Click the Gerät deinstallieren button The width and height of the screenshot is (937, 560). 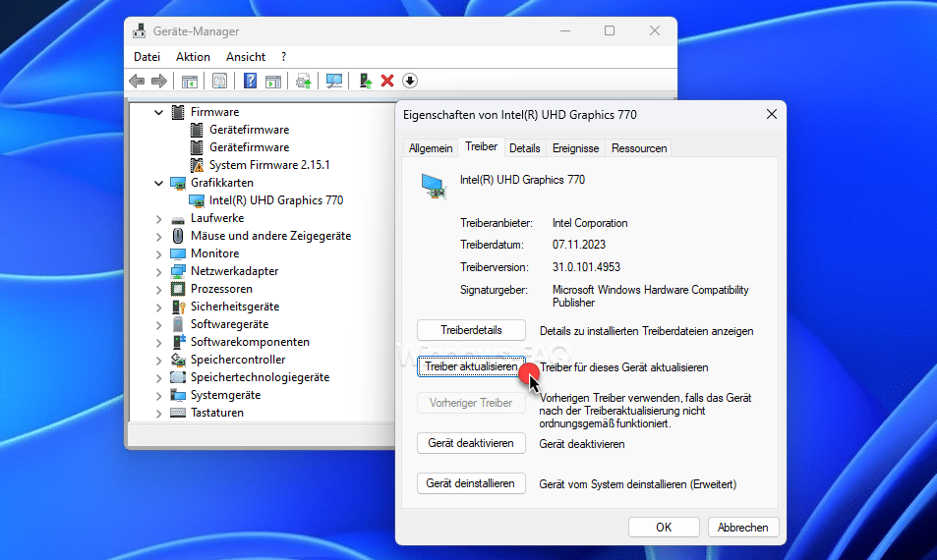tap(471, 483)
